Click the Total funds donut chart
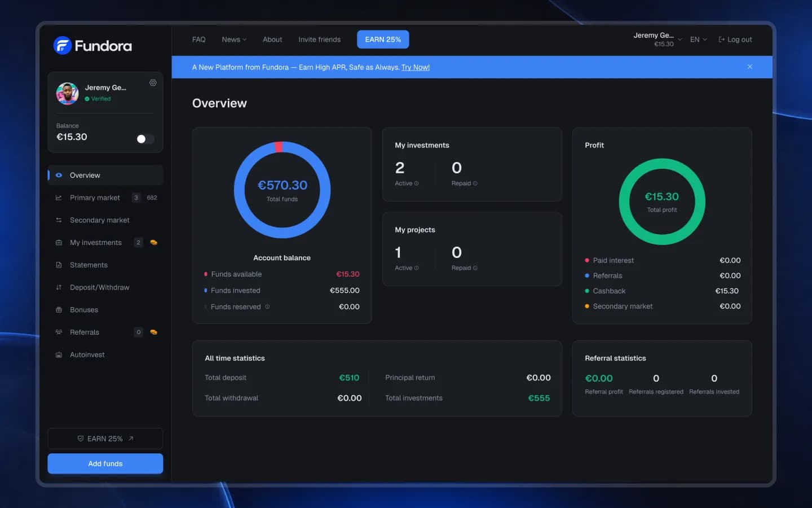Viewport: 812px width, 508px height. point(282,190)
